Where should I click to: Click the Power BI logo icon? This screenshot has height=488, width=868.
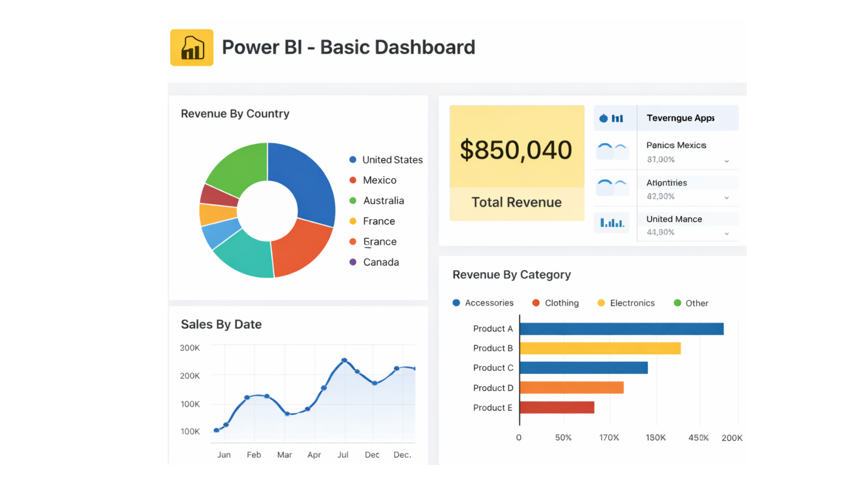point(192,47)
